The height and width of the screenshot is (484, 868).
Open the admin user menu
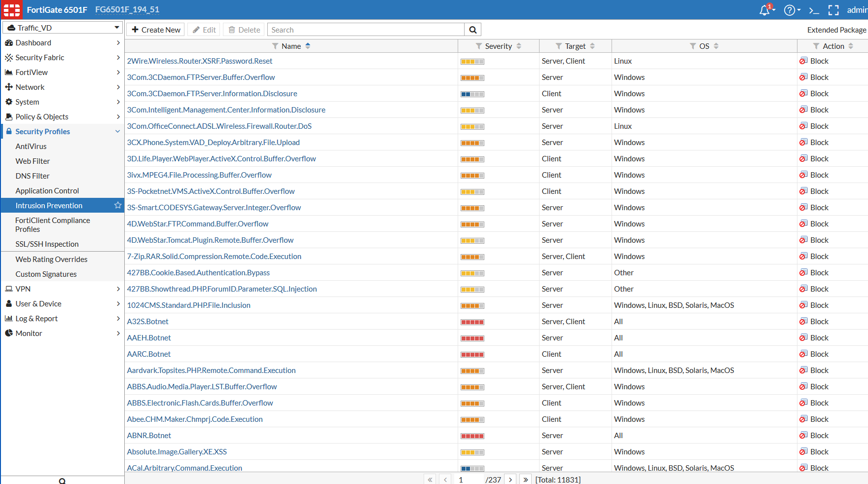[857, 10]
